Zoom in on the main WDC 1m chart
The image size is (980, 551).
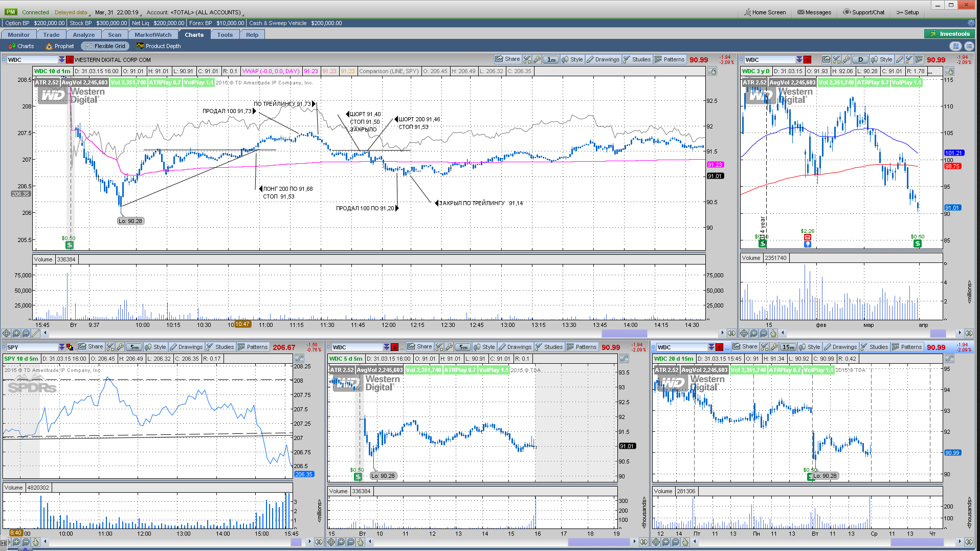[16, 333]
